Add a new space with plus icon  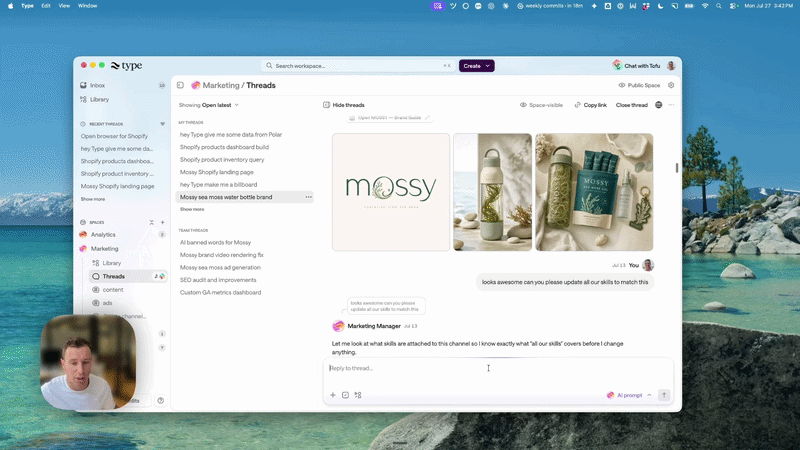click(x=162, y=222)
